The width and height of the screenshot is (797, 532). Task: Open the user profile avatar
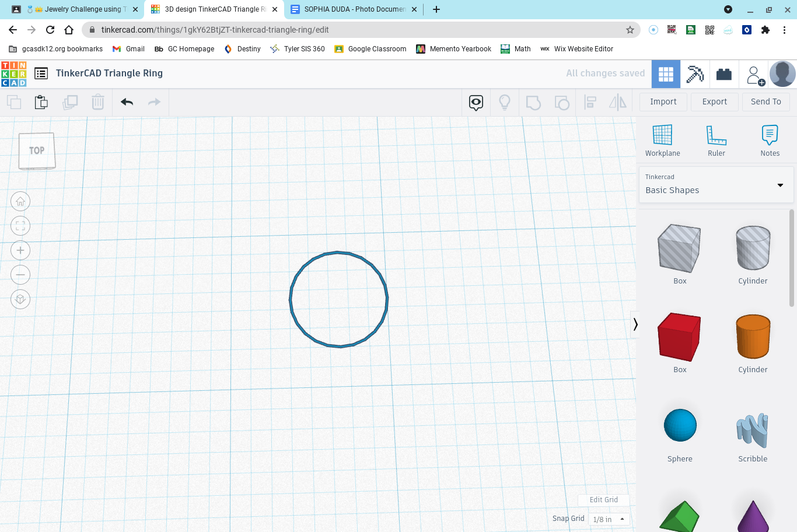click(x=782, y=74)
